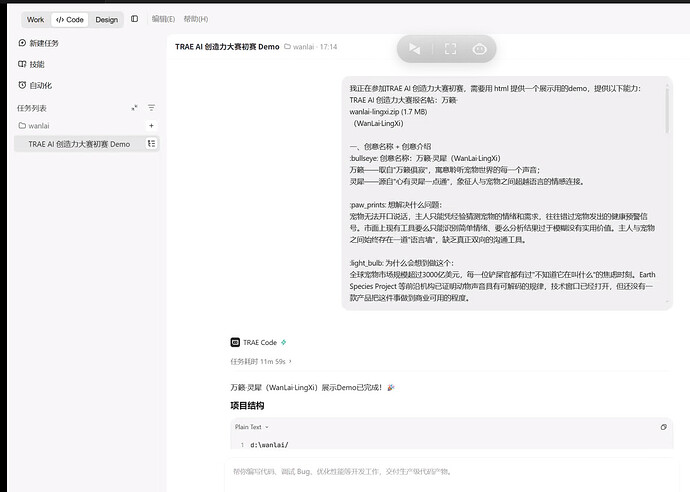This screenshot has height=492, width=690.
Task: Click the wanlai-lingxi.zip (1.7 MB) attachment text
Action: (388, 112)
